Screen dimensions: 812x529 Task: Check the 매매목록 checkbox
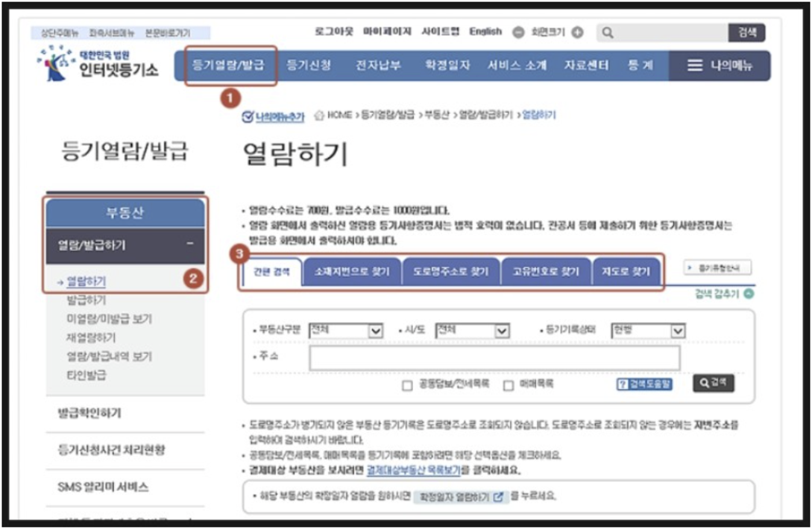(506, 384)
